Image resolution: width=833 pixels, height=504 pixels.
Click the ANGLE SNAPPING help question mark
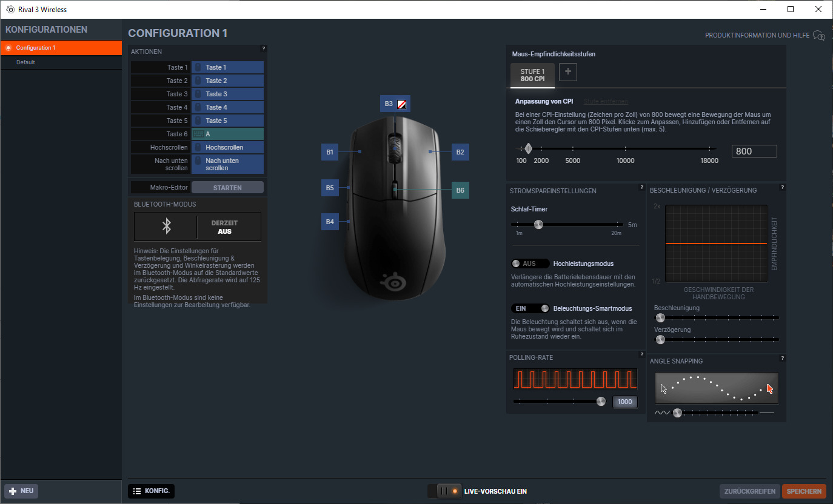click(783, 358)
